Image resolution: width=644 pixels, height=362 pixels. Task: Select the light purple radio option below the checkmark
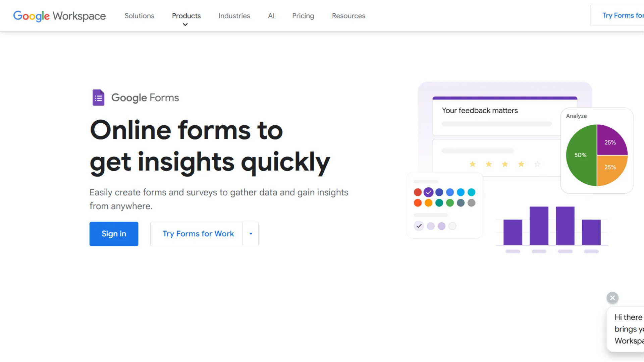(431, 226)
